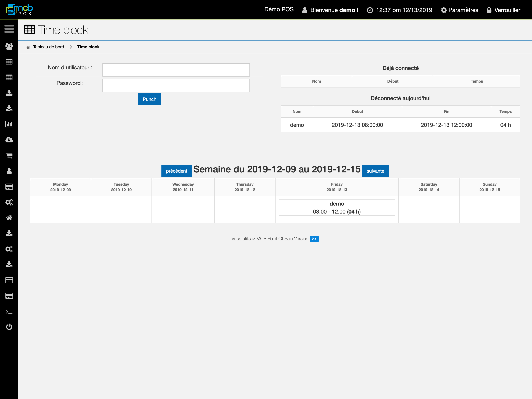Go to next week with suivante

pyautogui.click(x=375, y=171)
